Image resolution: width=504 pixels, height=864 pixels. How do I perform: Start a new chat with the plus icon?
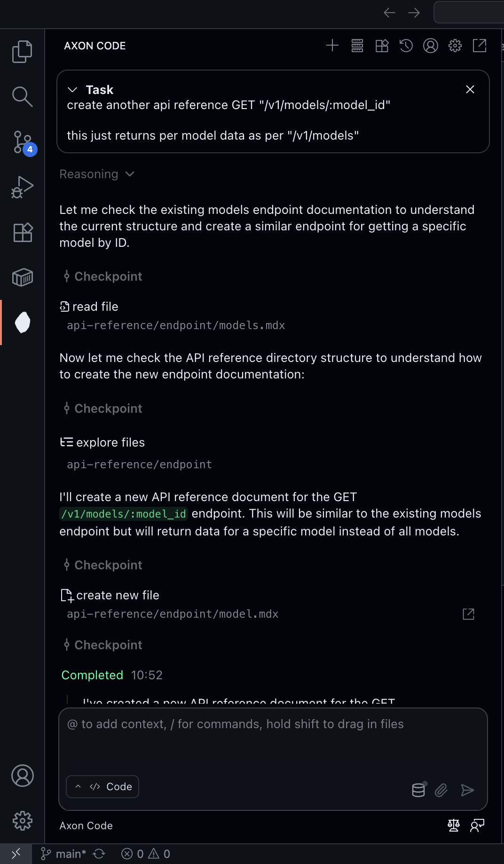333,46
